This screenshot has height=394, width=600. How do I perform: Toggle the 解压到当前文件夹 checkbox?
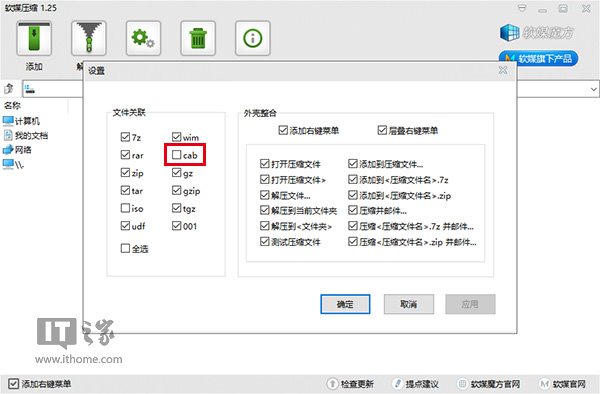(264, 210)
